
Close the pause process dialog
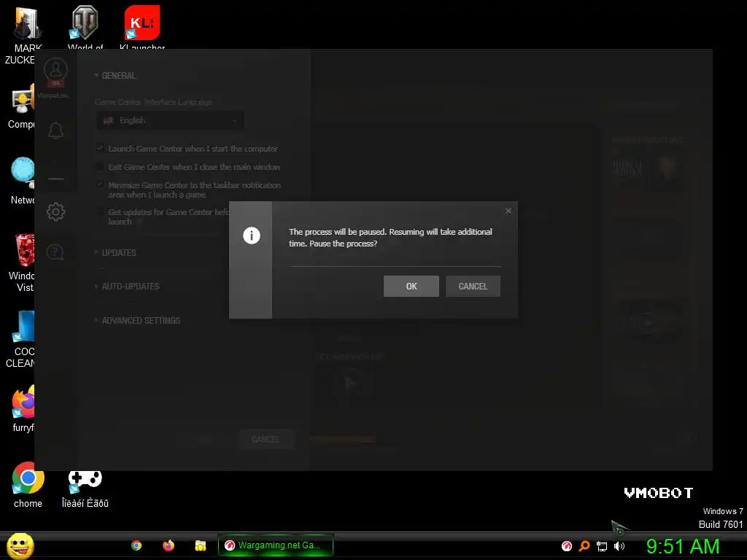coord(508,211)
